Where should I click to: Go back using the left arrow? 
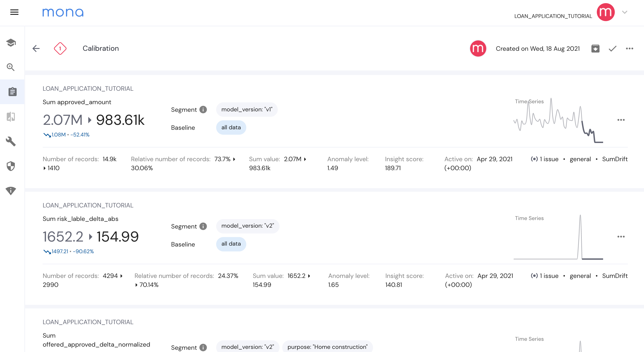pyautogui.click(x=36, y=48)
